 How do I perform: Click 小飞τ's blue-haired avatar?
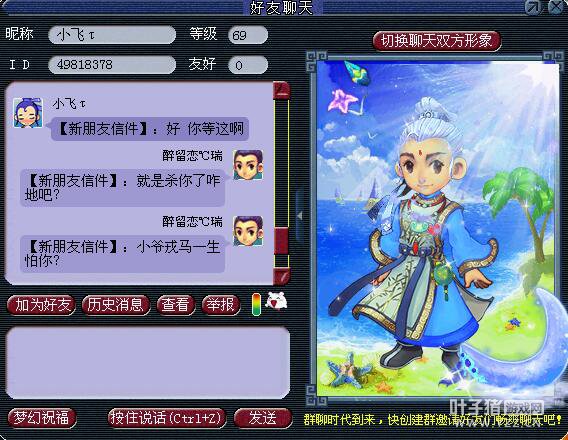pyautogui.click(x=28, y=113)
